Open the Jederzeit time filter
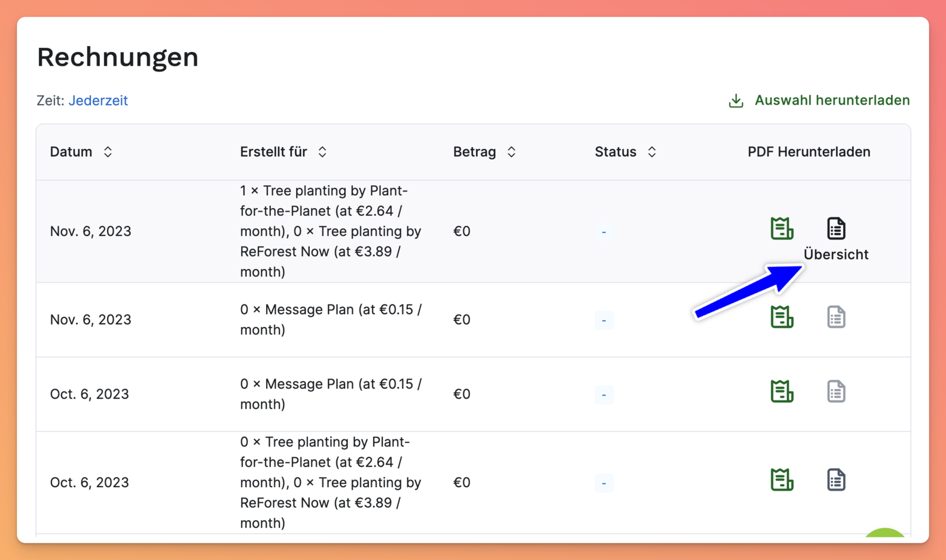Viewport: 946px width, 560px height. click(98, 101)
